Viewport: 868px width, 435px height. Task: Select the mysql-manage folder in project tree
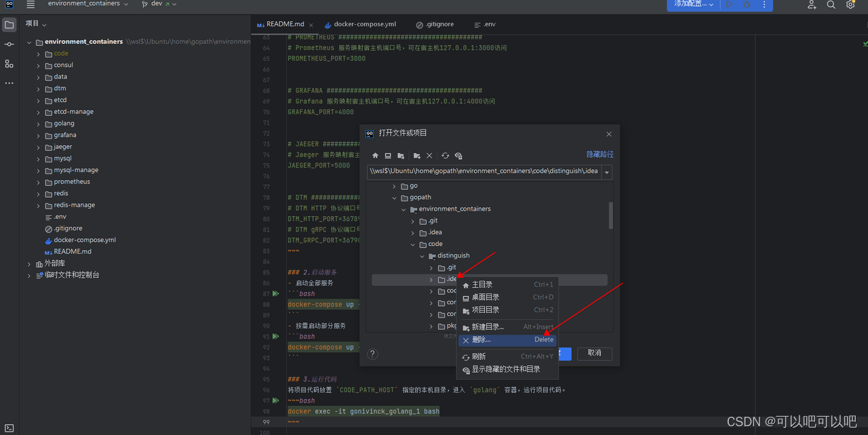pos(76,170)
